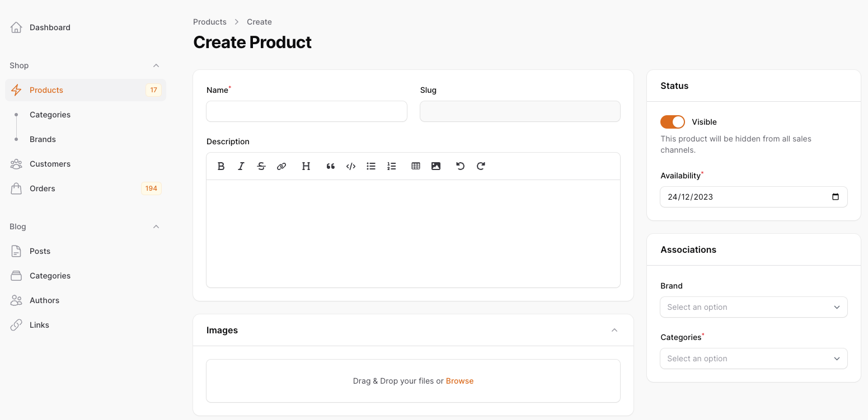Collapse the Images section
The width and height of the screenshot is (868, 420).
tap(614, 330)
